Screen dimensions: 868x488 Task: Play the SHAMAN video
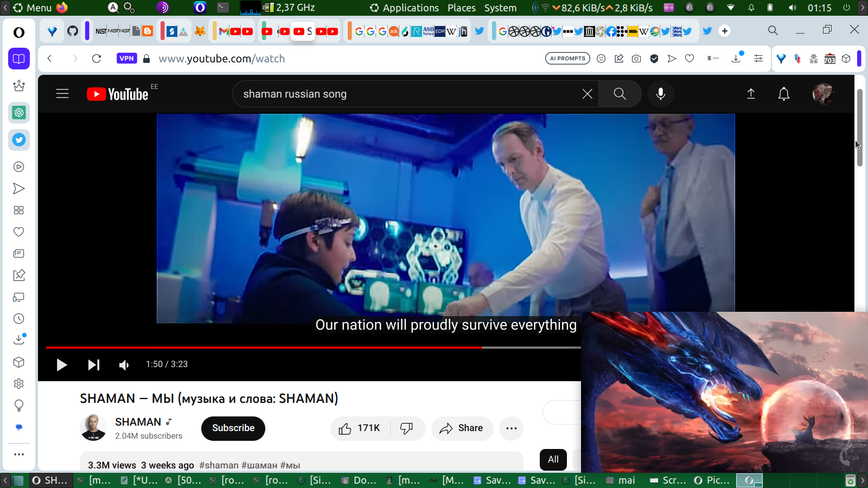[62, 364]
